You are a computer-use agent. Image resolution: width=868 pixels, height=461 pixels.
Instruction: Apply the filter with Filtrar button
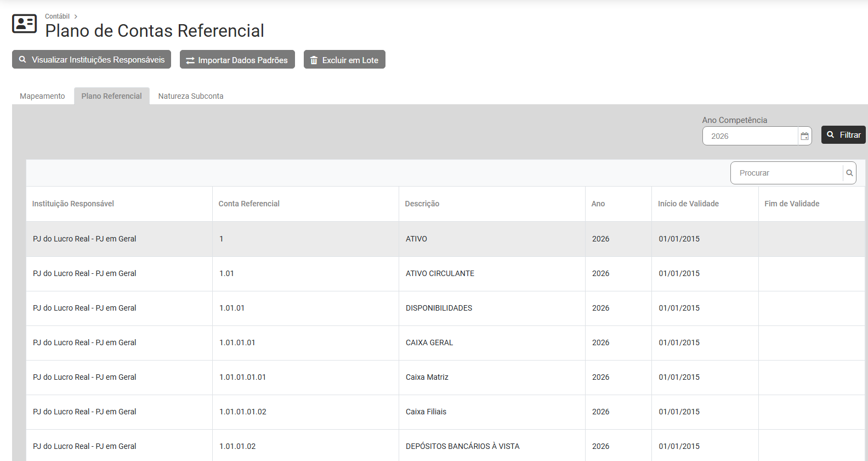843,135
